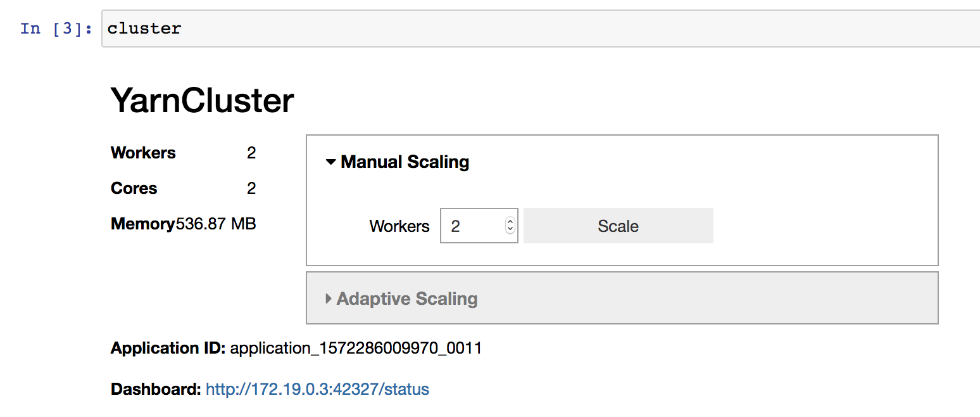Click the Workers label beside the number input
The image size is (980, 417).
(399, 226)
